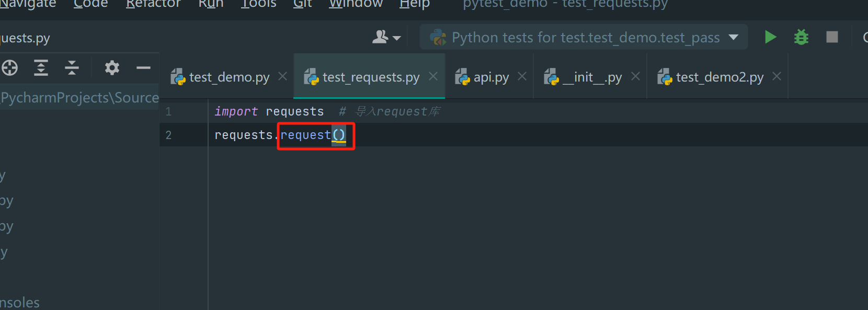Open the __init__.py editor tab

pos(591,76)
